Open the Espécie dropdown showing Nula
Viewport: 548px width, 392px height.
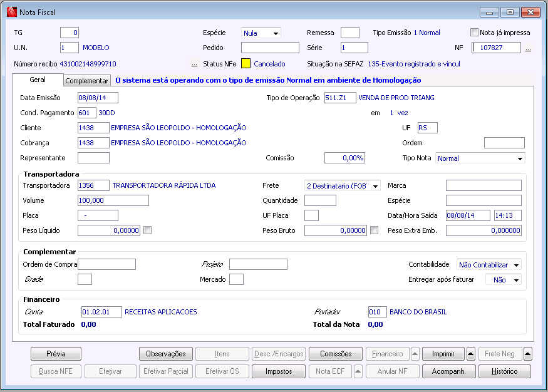click(261, 33)
